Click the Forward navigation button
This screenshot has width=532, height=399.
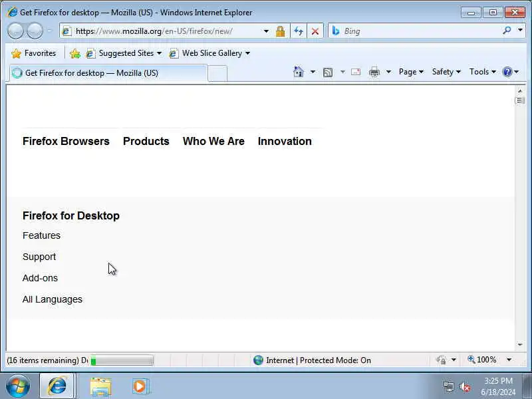(35, 31)
